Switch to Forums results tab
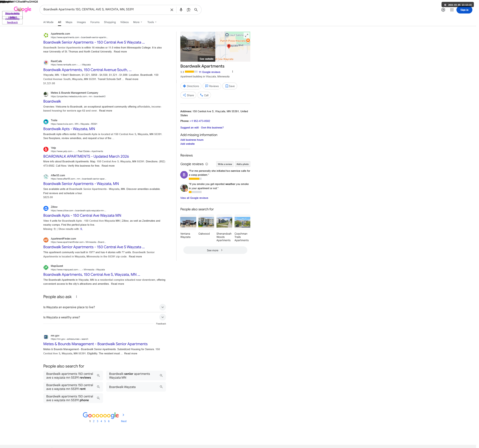Viewport: 479px width, 448px height. click(96, 22)
